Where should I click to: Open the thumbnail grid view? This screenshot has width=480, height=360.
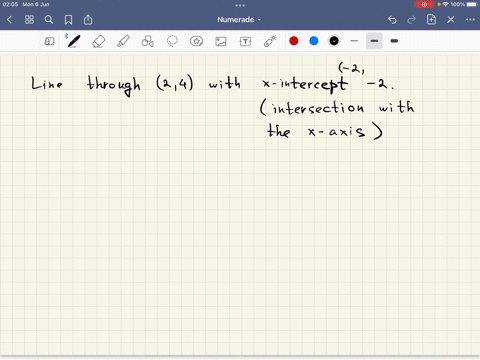(29, 20)
